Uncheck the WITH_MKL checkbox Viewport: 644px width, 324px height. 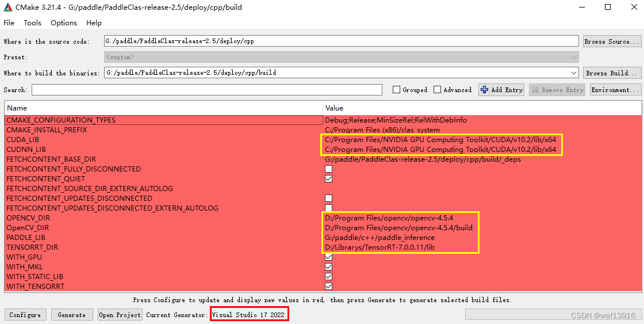(328, 267)
